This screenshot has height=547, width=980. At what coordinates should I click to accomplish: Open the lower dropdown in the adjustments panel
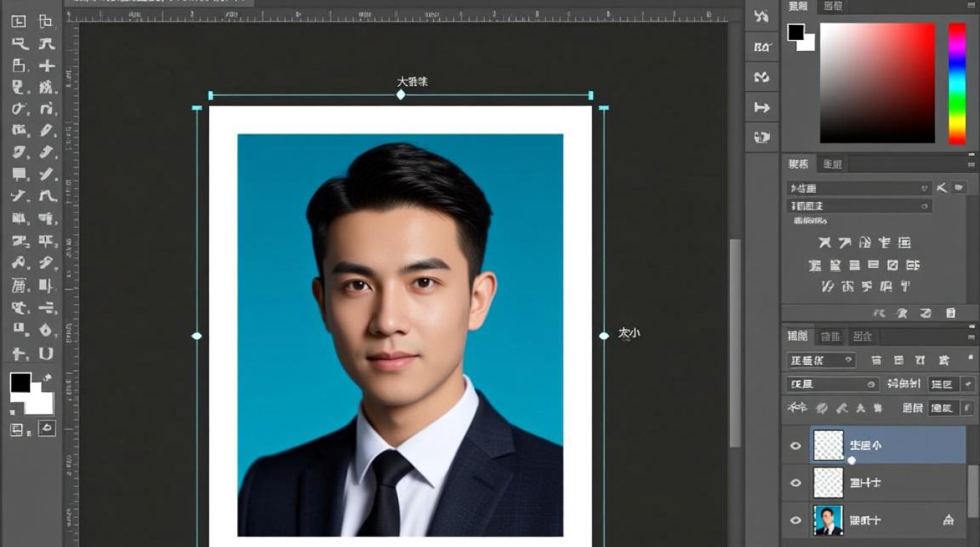tap(860, 206)
